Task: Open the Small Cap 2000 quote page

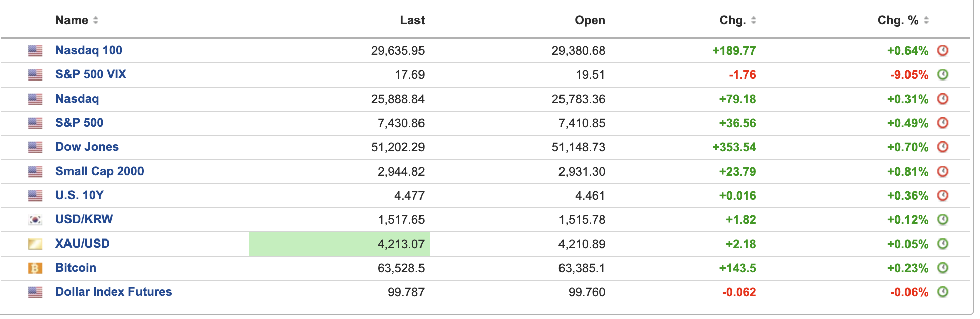Action: click(100, 171)
